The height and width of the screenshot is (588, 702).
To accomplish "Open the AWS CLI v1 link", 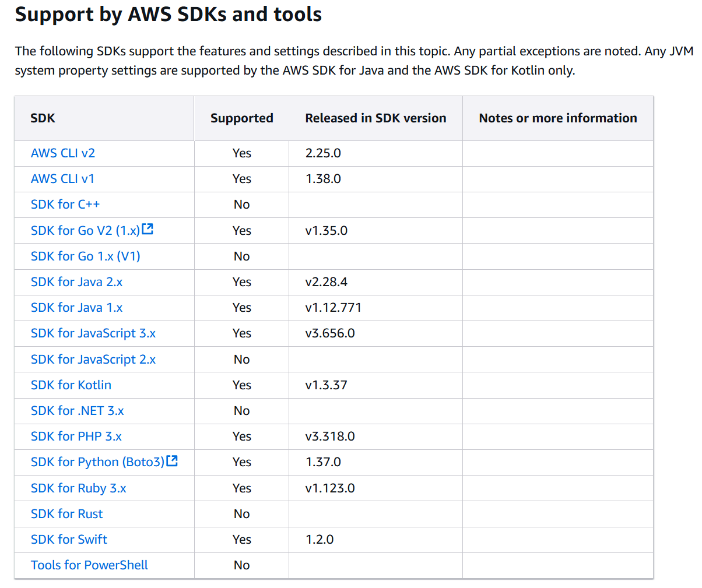I will pyautogui.click(x=62, y=179).
